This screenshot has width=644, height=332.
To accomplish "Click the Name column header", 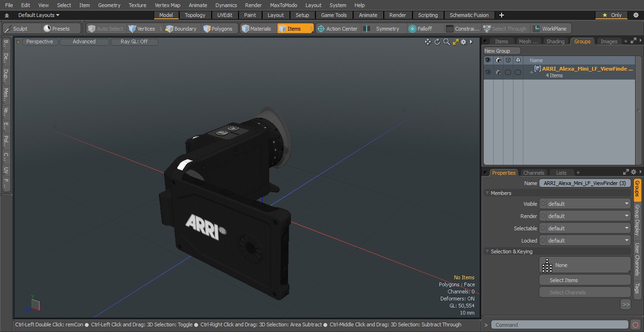I will (x=536, y=60).
